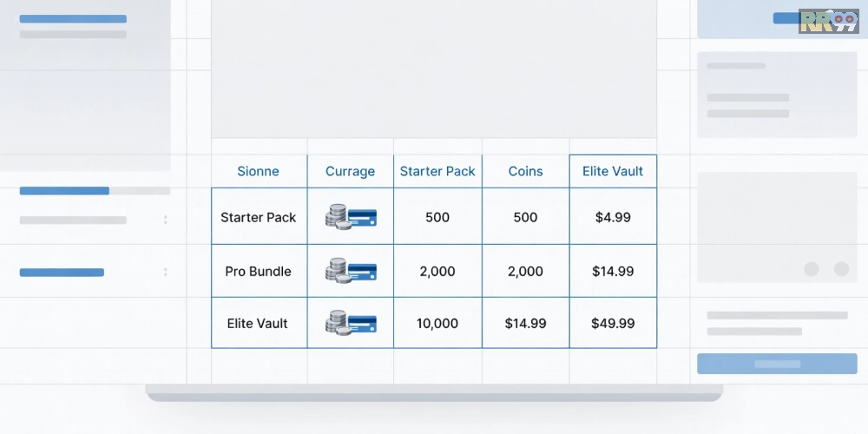The width and height of the screenshot is (868, 434).
Task: Open the vertical dots menu beside the upper sidebar item
Action: tap(165, 220)
